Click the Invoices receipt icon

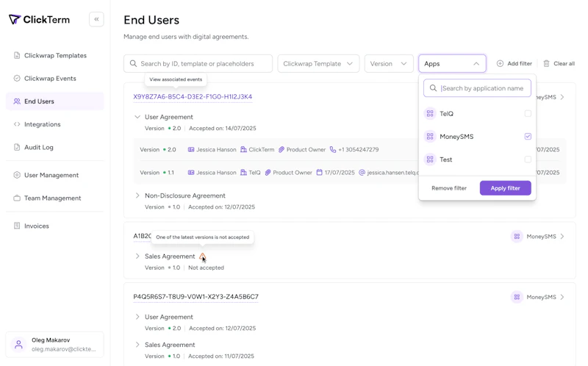point(17,226)
